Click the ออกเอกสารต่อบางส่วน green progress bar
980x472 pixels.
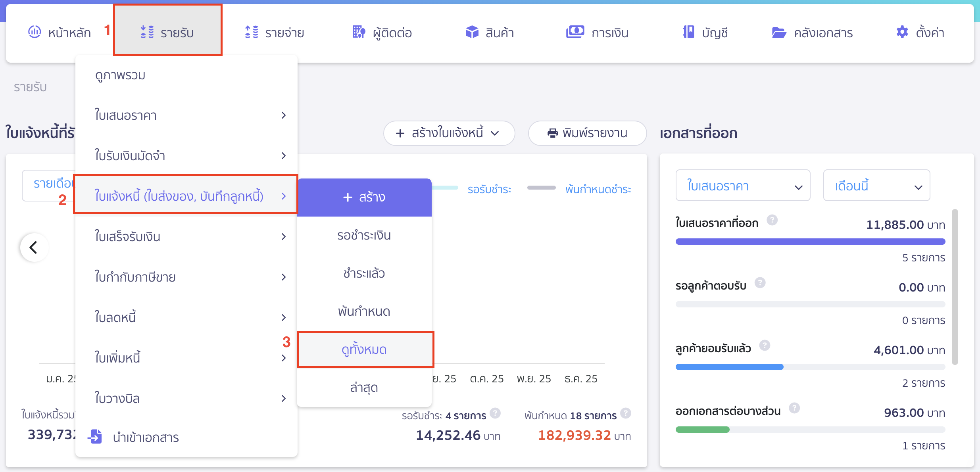point(702,430)
